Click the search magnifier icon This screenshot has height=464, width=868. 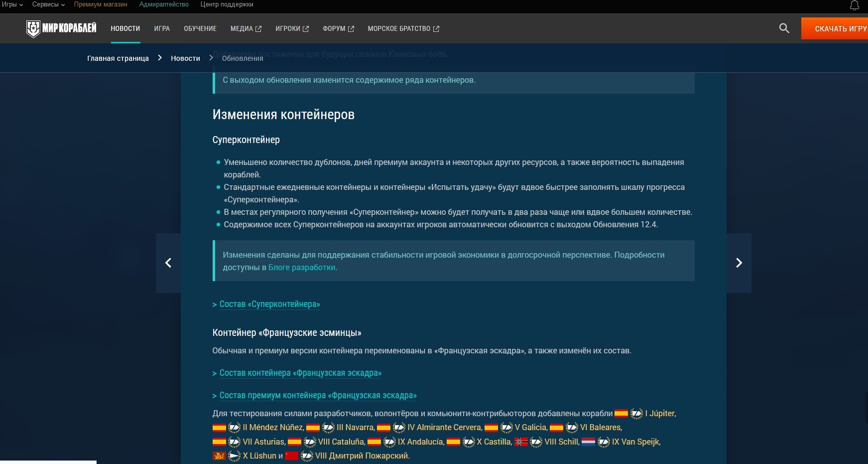784,28
